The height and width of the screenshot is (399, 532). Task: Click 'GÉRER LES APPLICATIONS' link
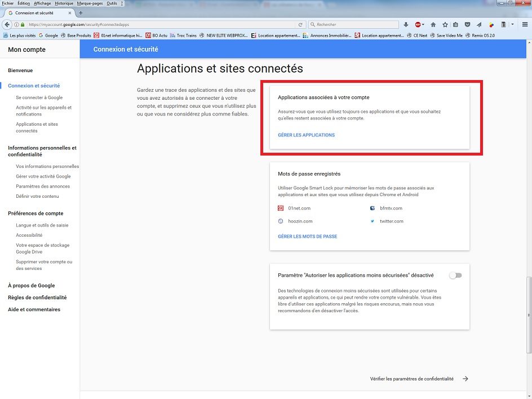click(306, 135)
